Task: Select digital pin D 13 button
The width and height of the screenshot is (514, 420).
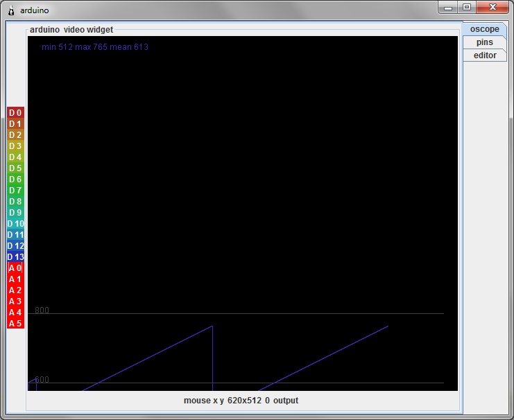Action: 15,257
